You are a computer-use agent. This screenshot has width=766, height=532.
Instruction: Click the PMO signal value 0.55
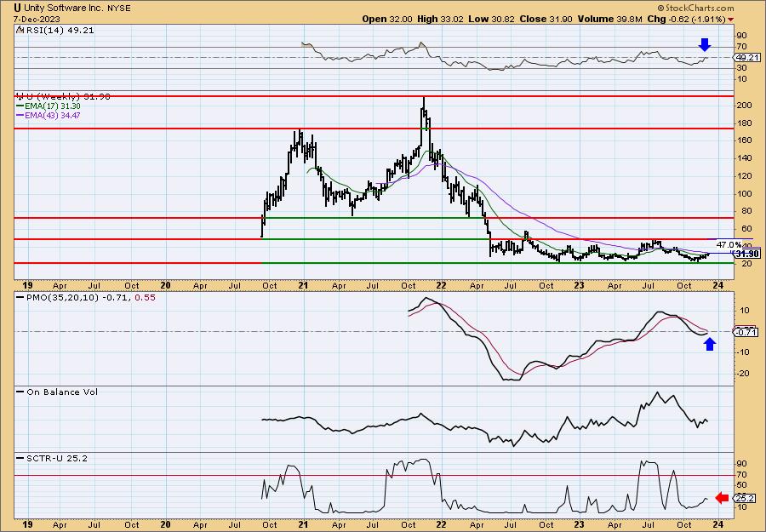pyautogui.click(x=145, y=297)
